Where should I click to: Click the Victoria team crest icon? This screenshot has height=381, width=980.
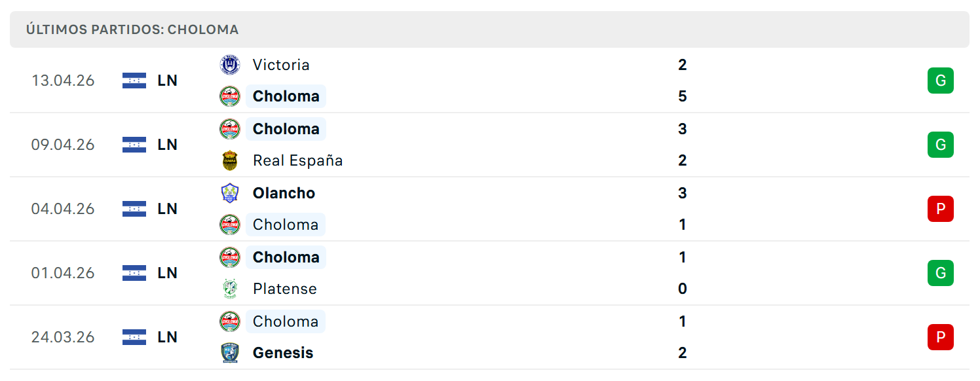(x=229, y=64)
